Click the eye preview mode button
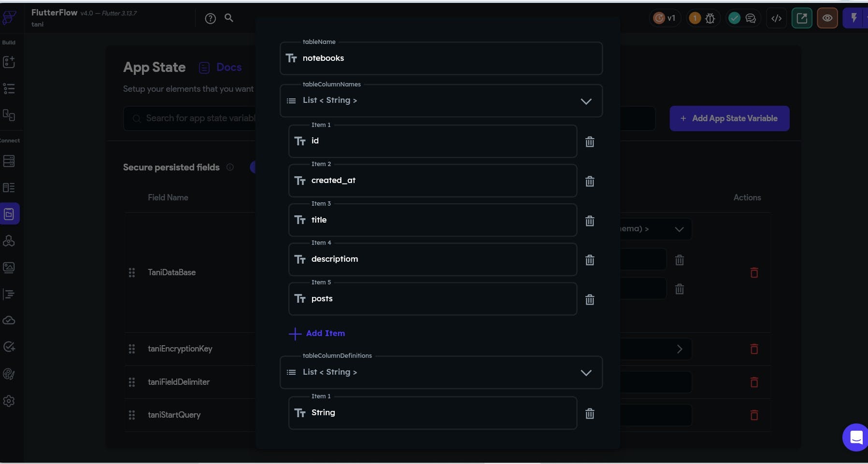Image resolution: width=868 pixels, height=464 pixels. pos(827,18)
